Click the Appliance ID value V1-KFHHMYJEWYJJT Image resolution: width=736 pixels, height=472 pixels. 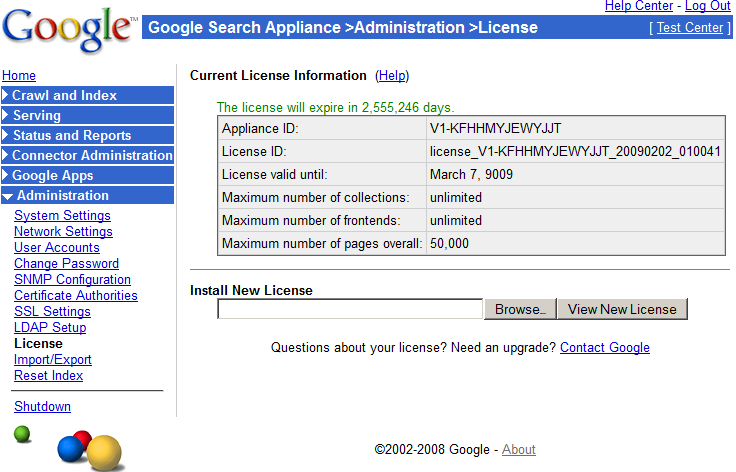tap(495, 129)
